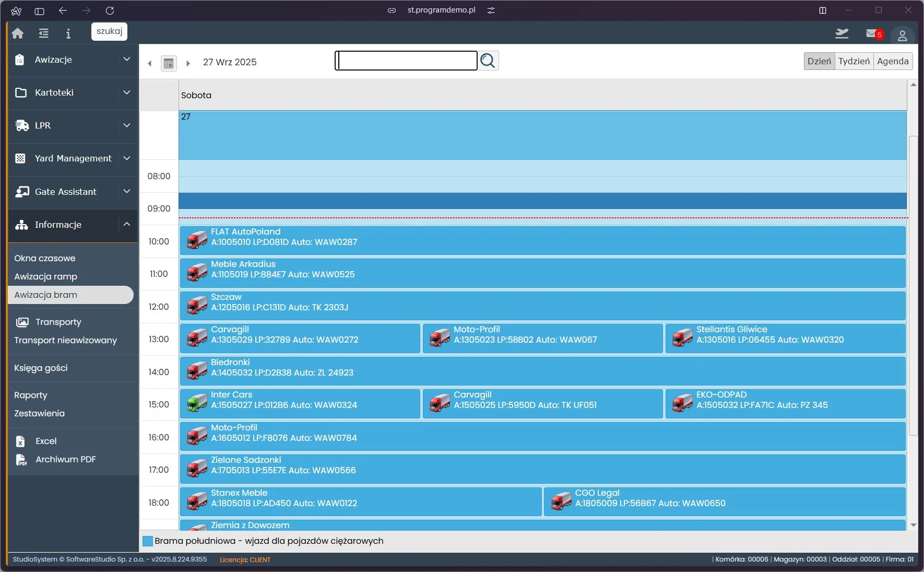This screenshot has width=924, height=572.
Task: Open the airplane landing icon
Action: pos(842,34)
